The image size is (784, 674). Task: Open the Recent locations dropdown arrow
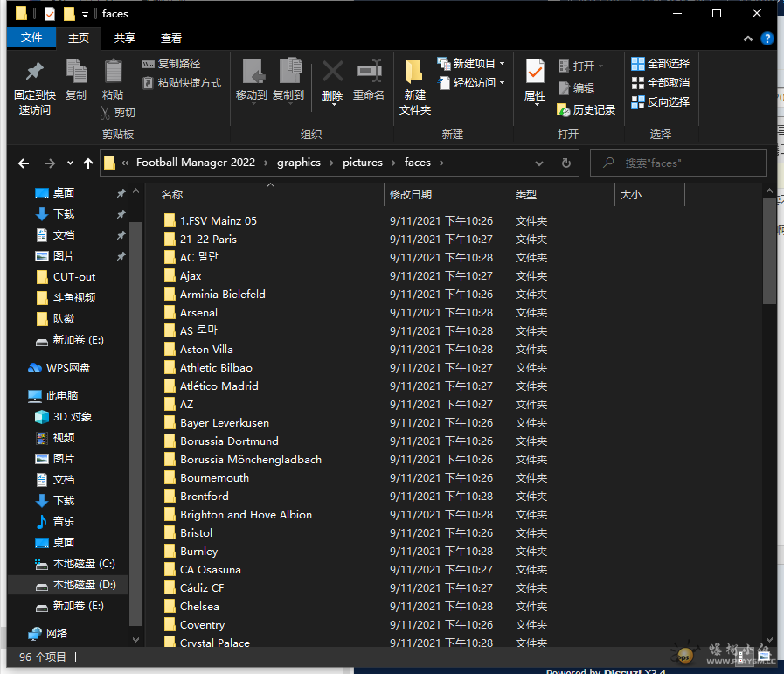70,163
